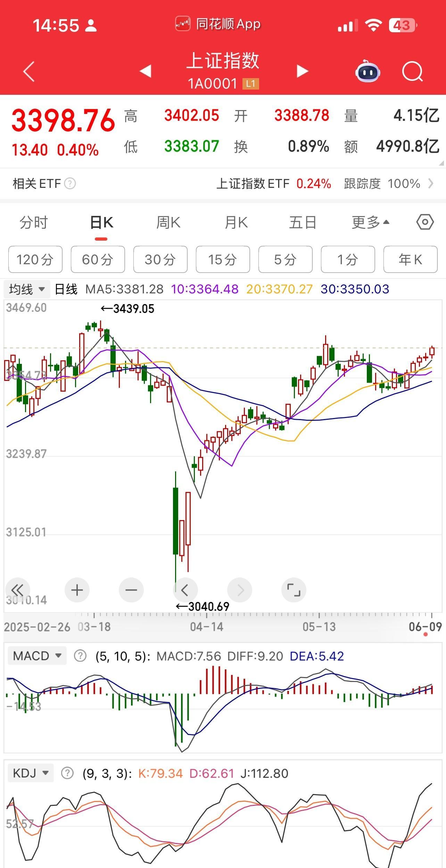Tap the KDJ J:112.80 reading

(264, 773)
